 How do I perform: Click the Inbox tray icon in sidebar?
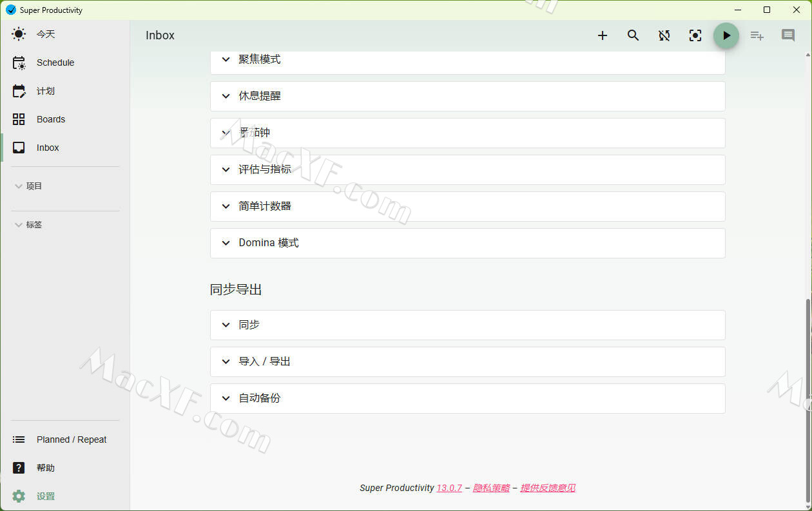pos(19,148)
